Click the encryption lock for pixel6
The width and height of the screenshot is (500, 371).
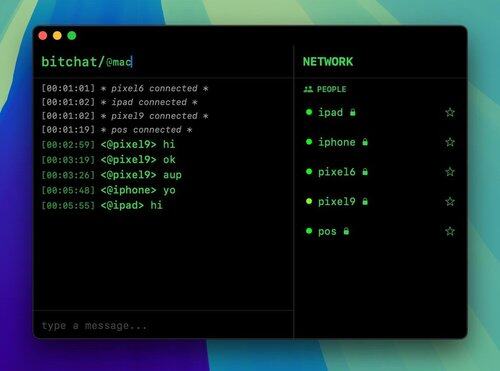[365, 172]
